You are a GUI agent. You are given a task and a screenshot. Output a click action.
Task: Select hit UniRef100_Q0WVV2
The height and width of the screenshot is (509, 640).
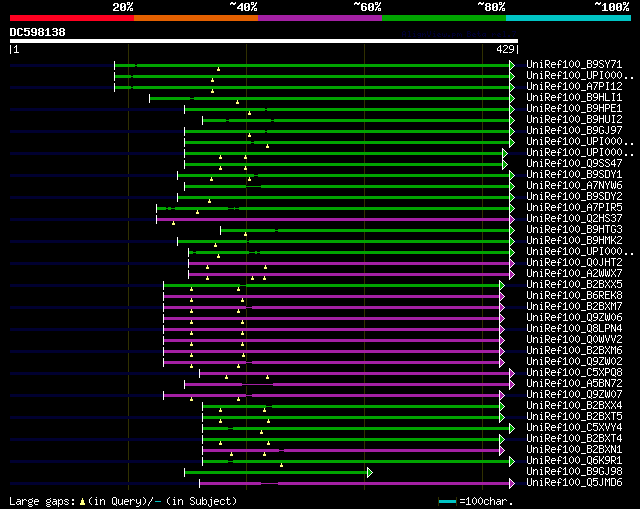click(x=574, y=340)
